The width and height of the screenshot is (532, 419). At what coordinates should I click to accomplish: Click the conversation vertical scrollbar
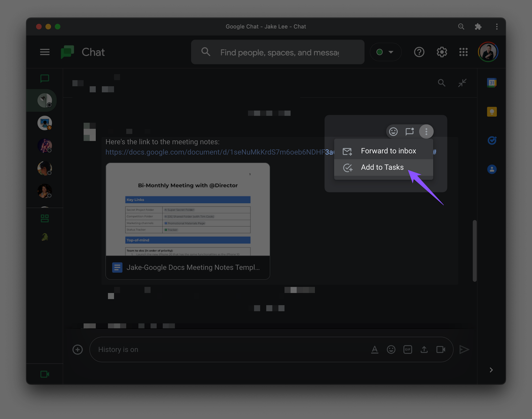(475, 250)
